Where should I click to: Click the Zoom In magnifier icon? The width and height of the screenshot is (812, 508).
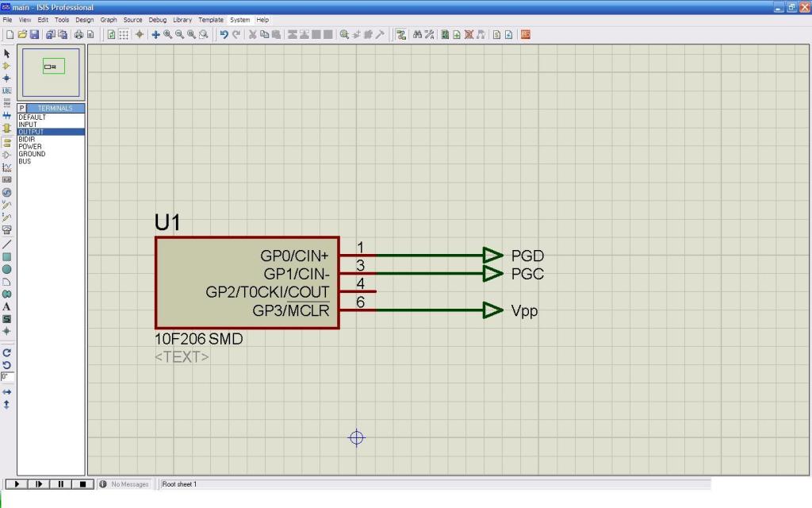click(168, 35)
